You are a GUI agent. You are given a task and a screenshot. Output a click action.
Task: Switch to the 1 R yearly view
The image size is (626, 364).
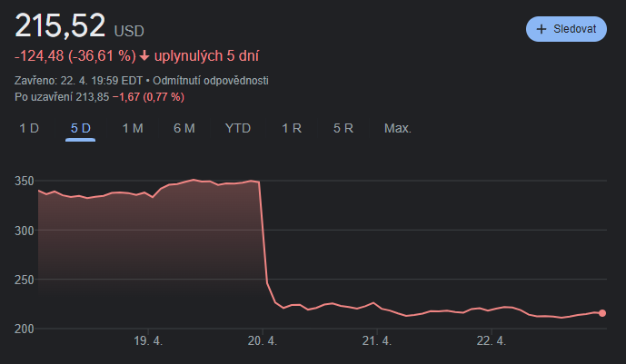pyautogui.click(x=292, y=128)
